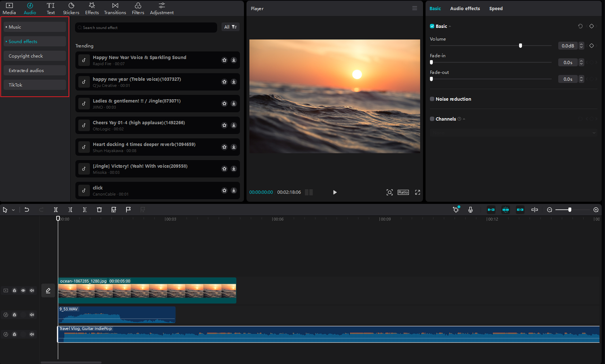
Task: Step the Volume value spinner
Action: click(x=581, y=46)
